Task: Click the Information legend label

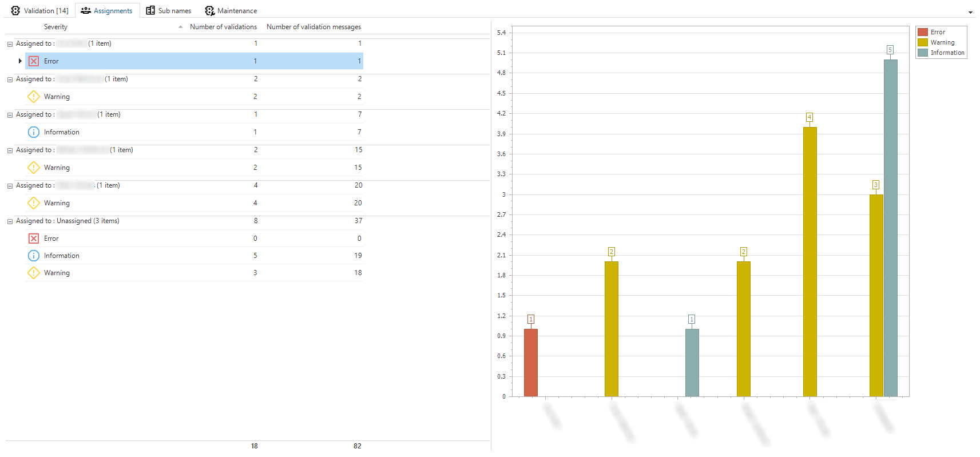Action: tap(947, 53)
